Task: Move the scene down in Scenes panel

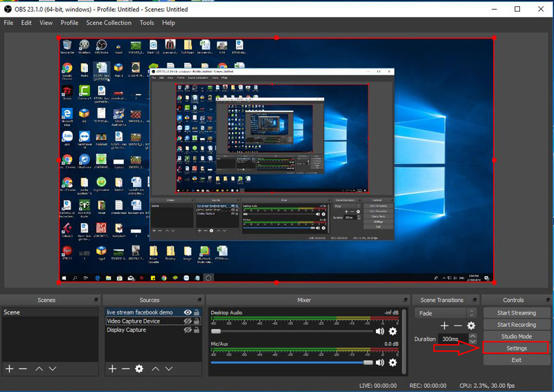Action: (x=53, y=368)
